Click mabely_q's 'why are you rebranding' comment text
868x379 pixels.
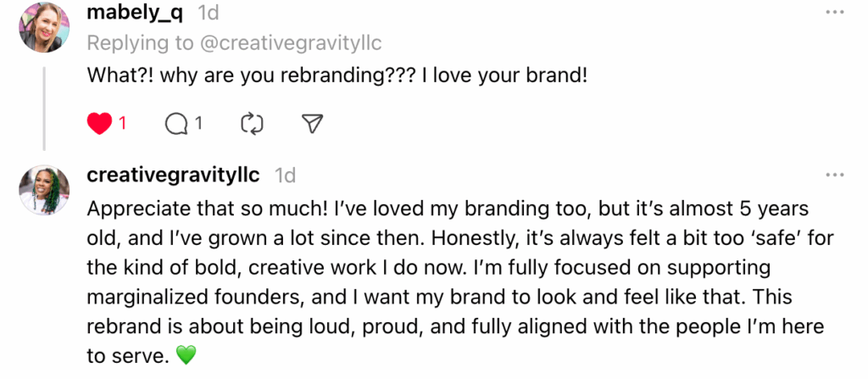pos(338,75)
